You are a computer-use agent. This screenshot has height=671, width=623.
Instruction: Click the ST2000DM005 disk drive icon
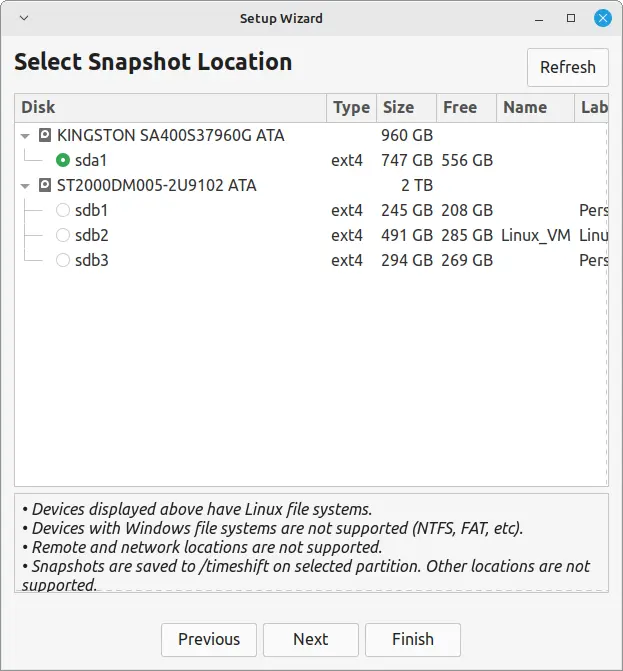pyautogui.click(x=45, y=185)
